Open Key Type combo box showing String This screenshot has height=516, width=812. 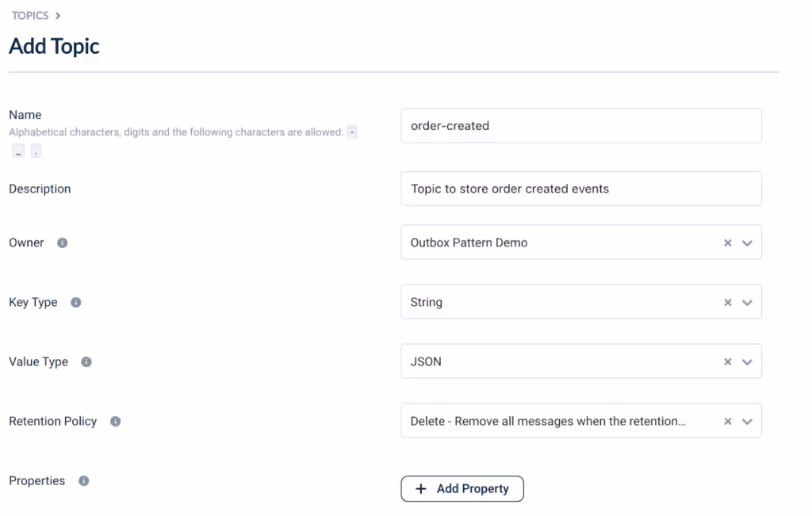581,302
